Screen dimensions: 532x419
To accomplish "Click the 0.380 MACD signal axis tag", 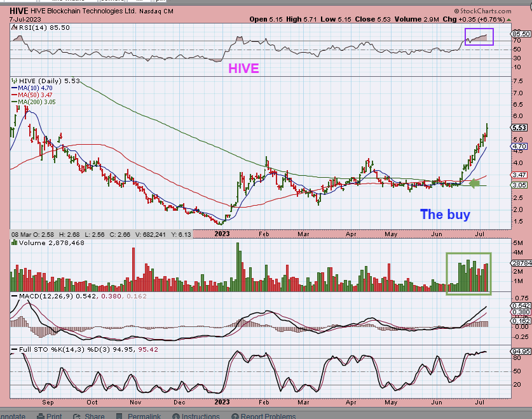I will [521, 312].
